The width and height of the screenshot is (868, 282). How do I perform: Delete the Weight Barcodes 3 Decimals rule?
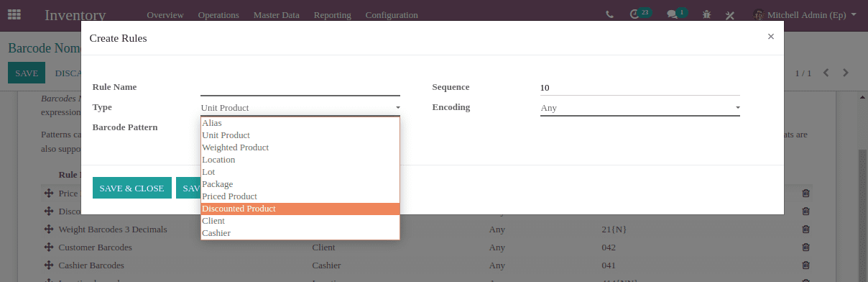click(805, 229)
